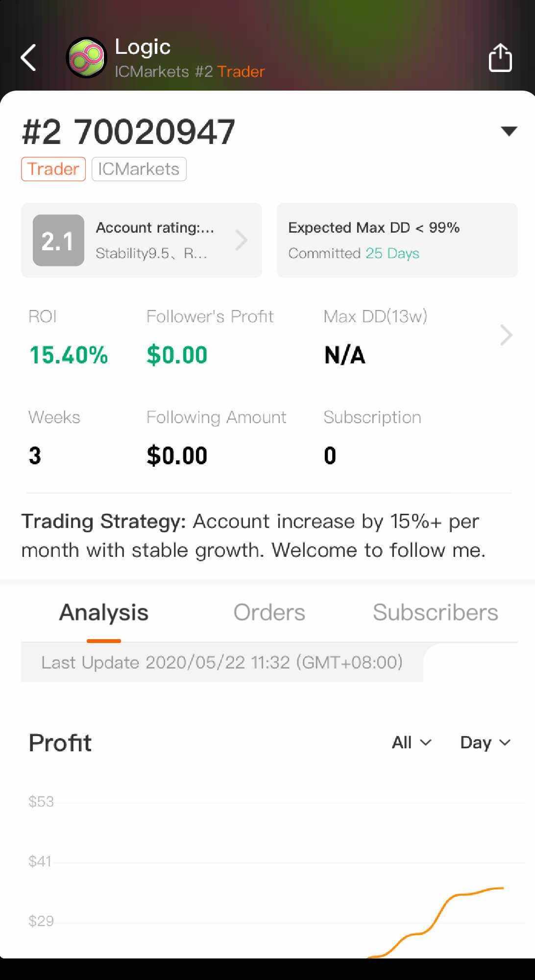Tap the Trading Strategy description text
This screenshot has height=980, width=535.
pyautogui.click(x=253, y=536)
